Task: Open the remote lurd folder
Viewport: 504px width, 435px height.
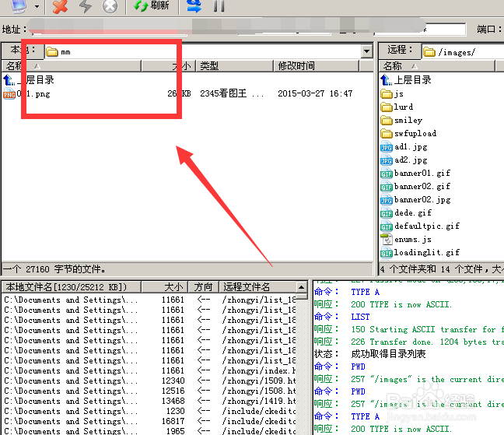Action: [397, 107]
